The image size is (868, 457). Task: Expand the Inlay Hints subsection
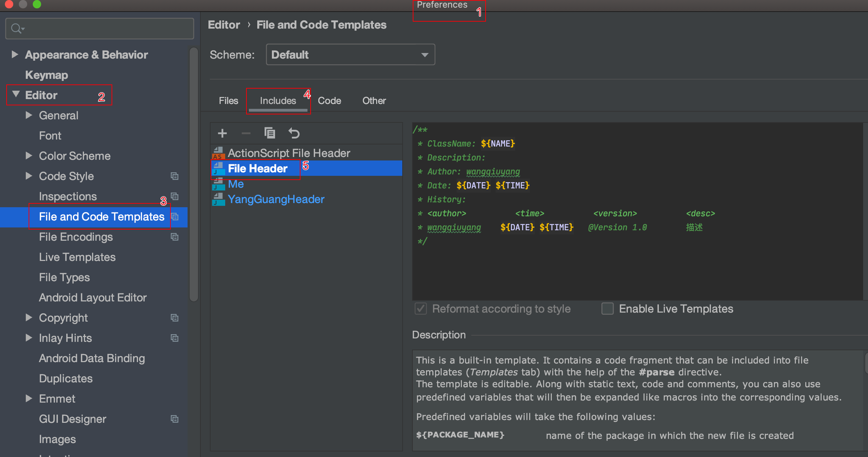pyautogui.click(x=29, y=338)
